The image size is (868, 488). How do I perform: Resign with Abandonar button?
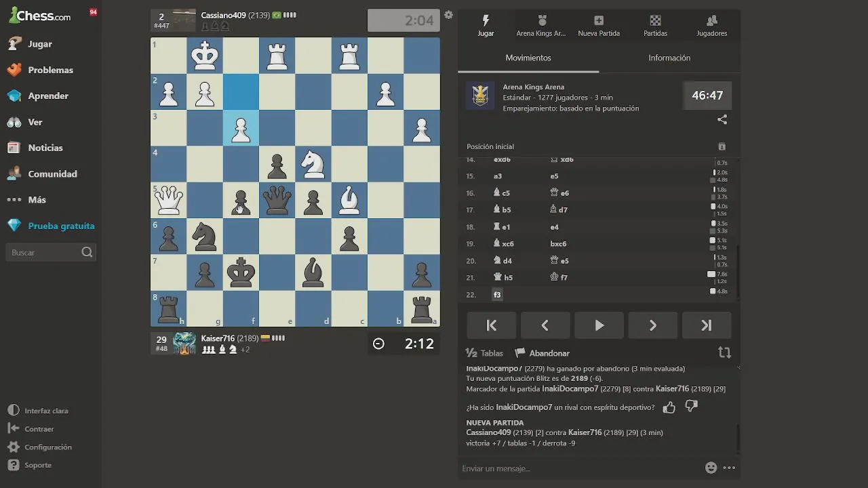click(x=542, y=353)
